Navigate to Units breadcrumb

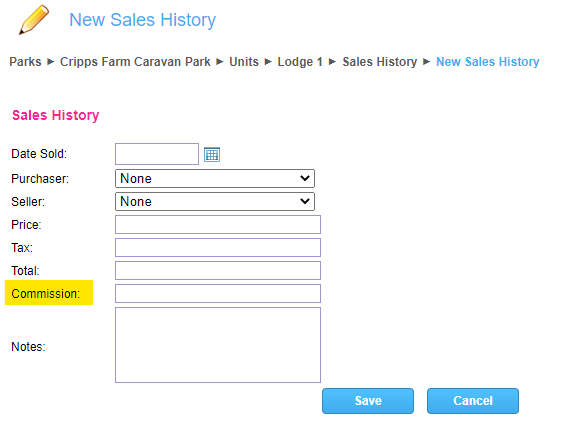[244, 62]
